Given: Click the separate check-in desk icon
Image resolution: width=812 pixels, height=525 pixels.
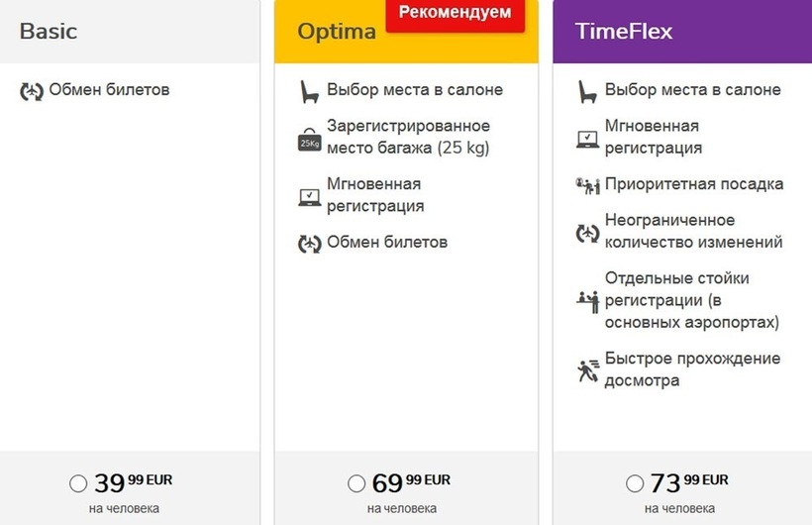Looking at the screenshot, I should [588, 302].
